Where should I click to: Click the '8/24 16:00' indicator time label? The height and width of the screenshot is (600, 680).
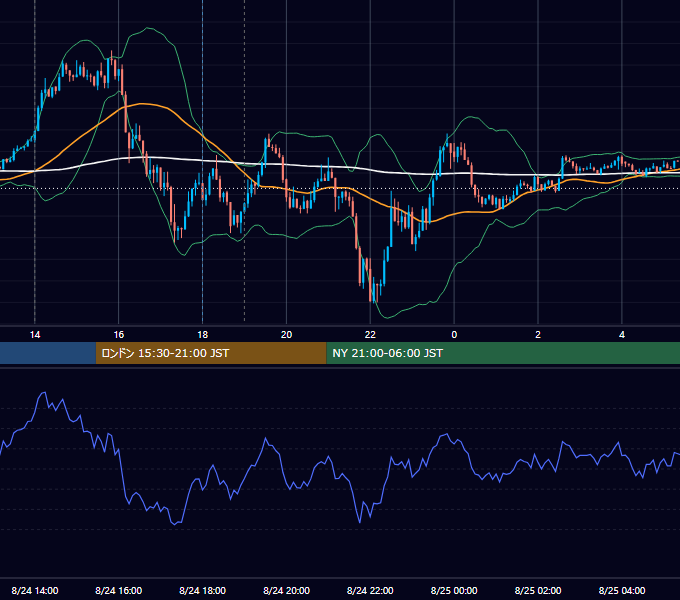pyautogui.click(x=118, y=590)
